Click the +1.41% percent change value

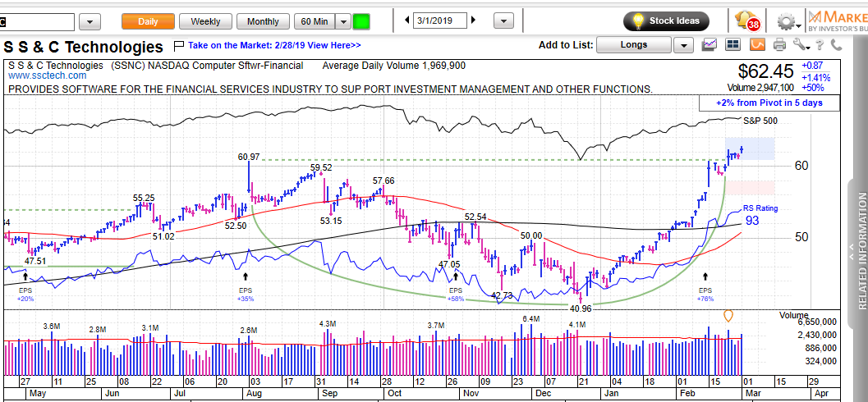click(x=816, y=77)
